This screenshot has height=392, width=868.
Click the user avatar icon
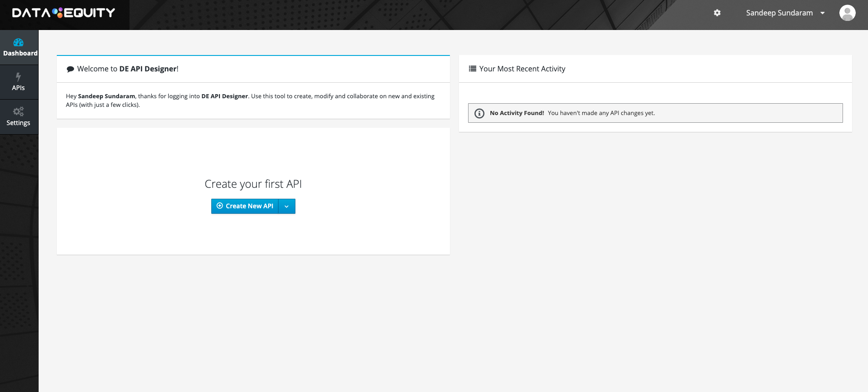pos(847,13)
